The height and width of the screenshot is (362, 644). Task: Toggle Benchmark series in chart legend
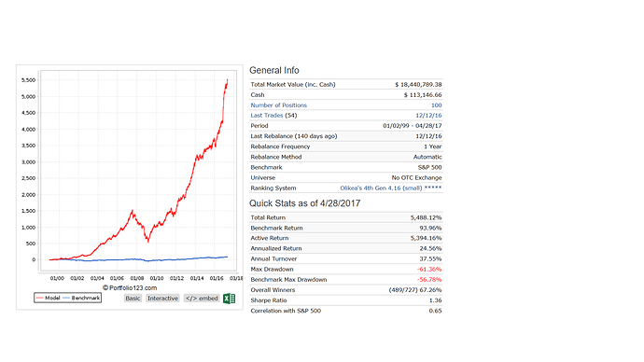coord(81,298)
